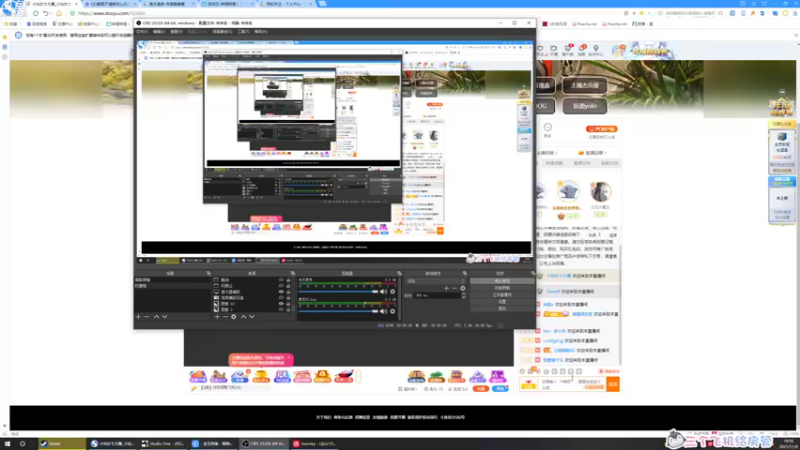Open Windows Start menu

[x=7, y=444]
